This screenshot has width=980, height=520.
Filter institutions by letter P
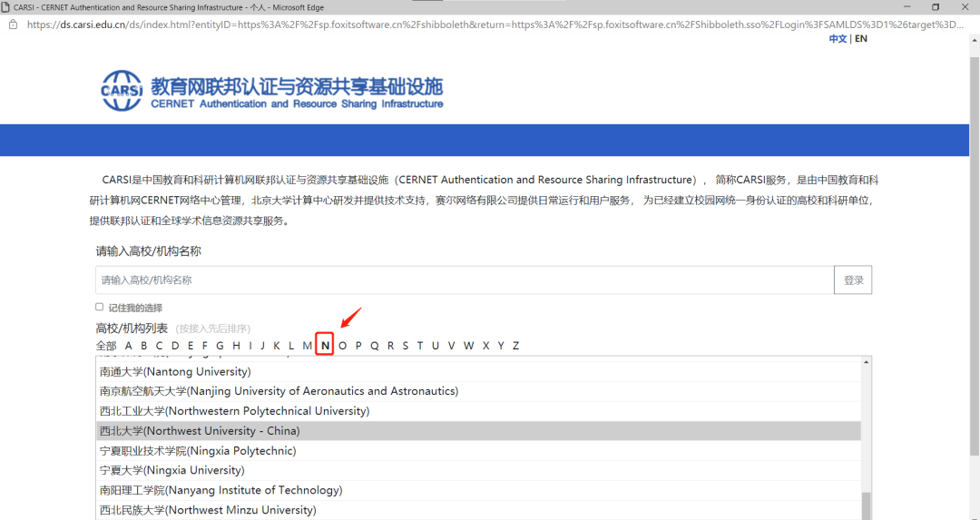point(358,346)
